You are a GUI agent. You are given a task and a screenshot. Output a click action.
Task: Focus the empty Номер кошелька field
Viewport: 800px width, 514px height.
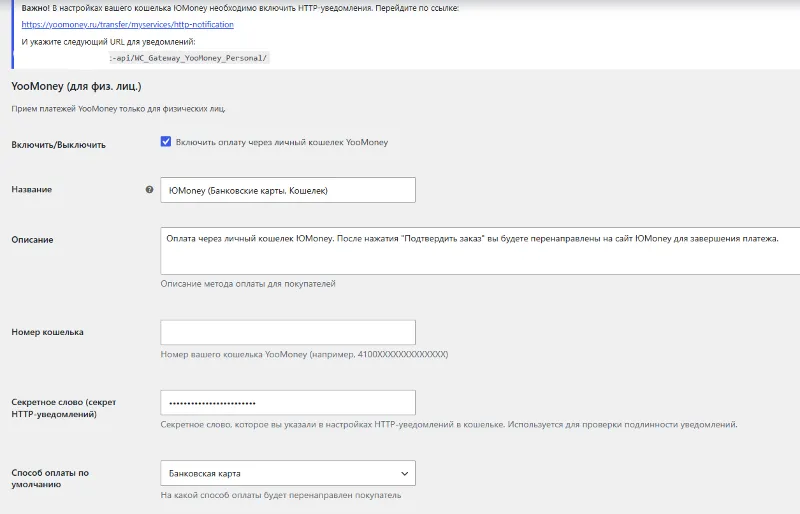288,332
